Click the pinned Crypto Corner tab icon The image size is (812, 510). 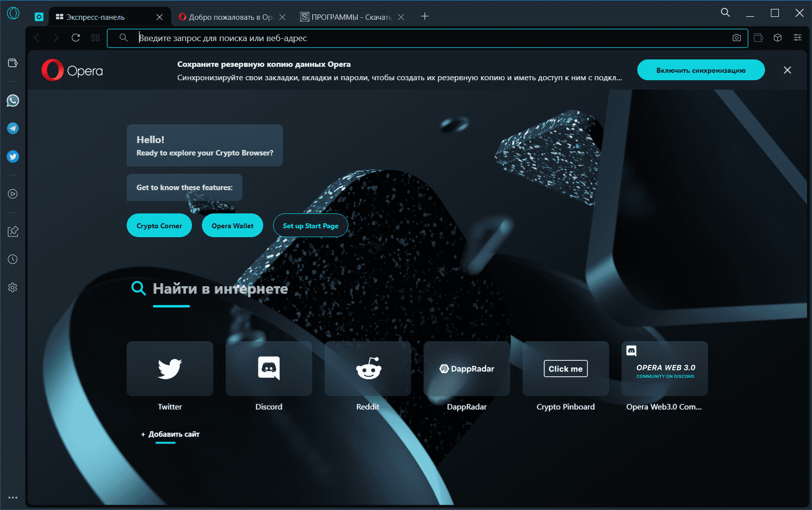pos(39,17)
